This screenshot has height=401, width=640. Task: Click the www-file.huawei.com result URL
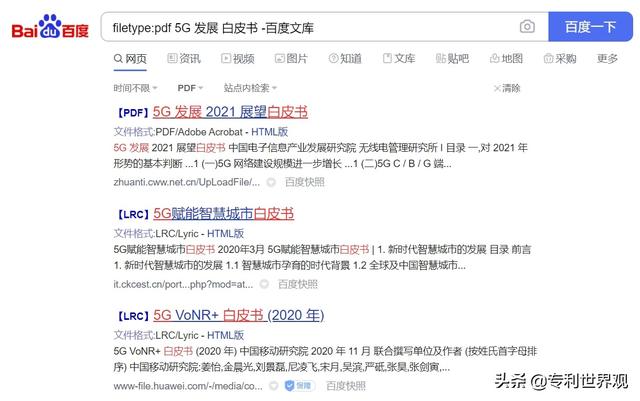point(188,386)
